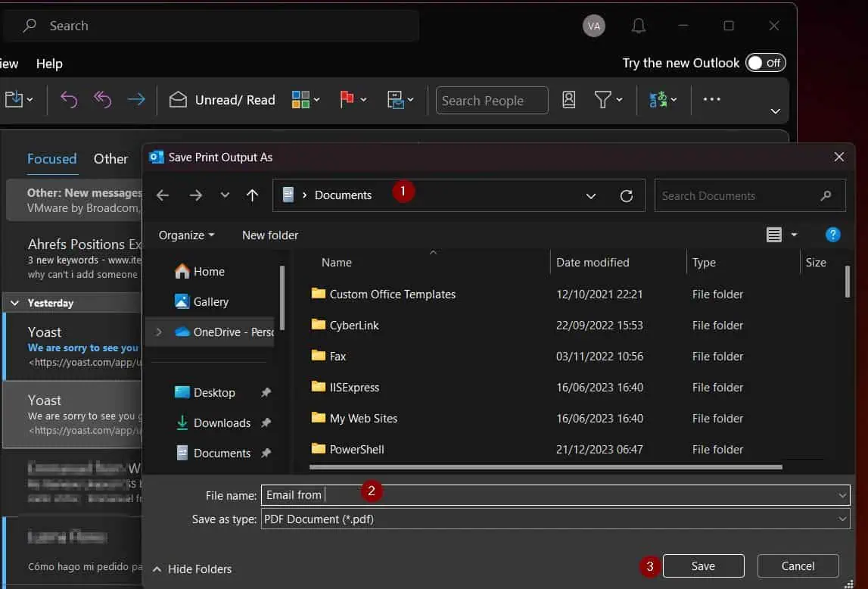868x589 pixels.
Task: Select the IISExpress folder
Action: click(345, 388)
